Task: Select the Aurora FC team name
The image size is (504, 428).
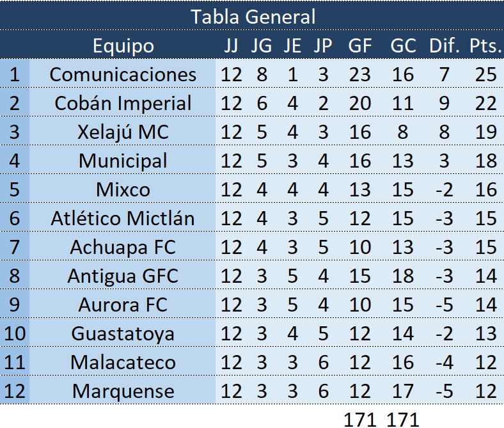Action: point(123,305)
